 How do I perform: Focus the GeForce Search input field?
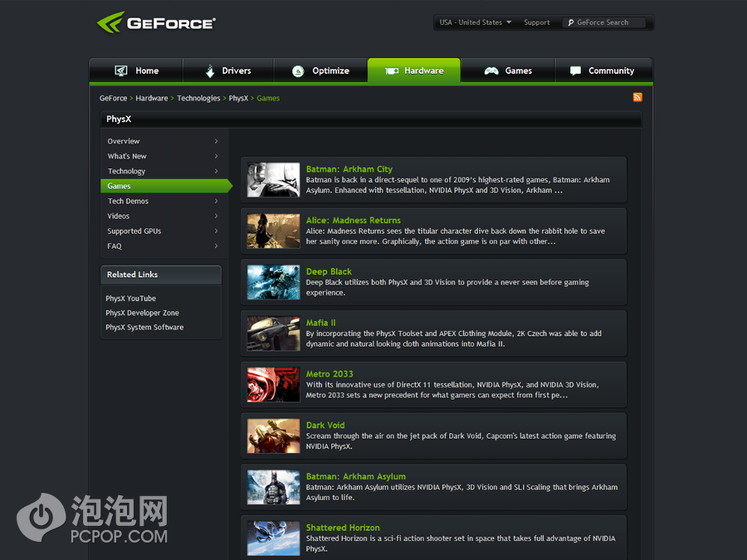(x=609, y=22)
